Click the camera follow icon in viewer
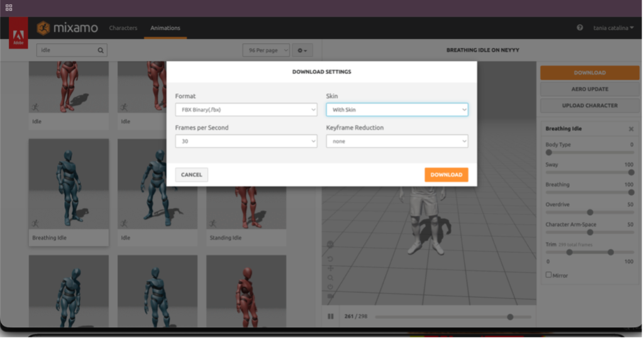The height and width of the screenshot is (339, 644). click(330, 296)
